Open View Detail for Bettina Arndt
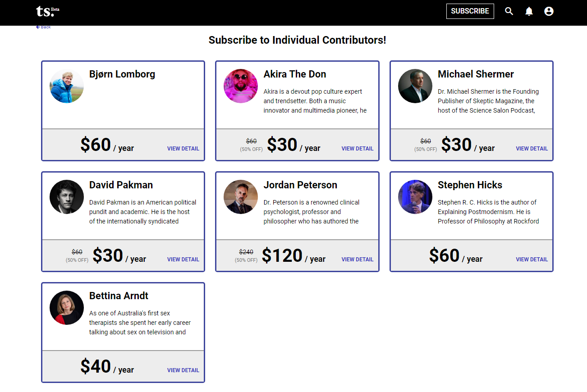 coord(183,370)
